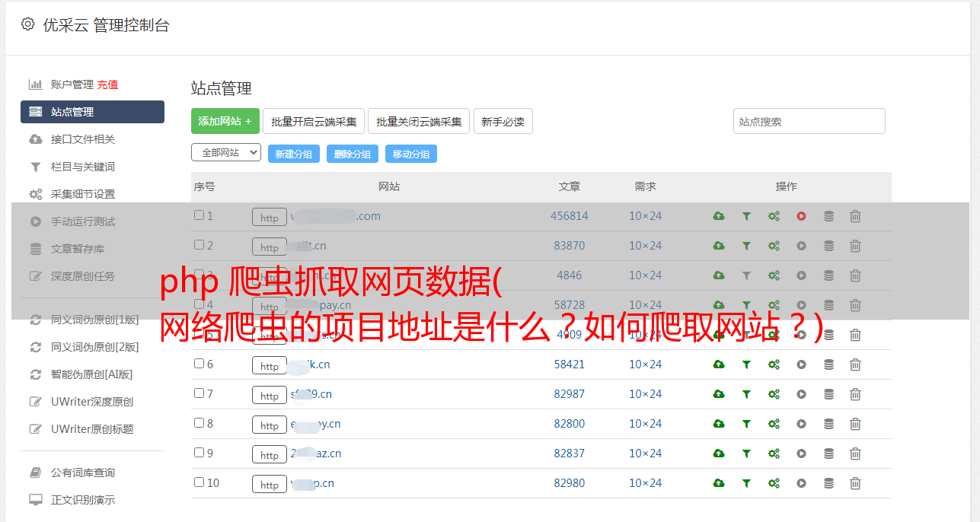Click the cloud upload icon in row 1
The image size is (980, 522).
719,216
